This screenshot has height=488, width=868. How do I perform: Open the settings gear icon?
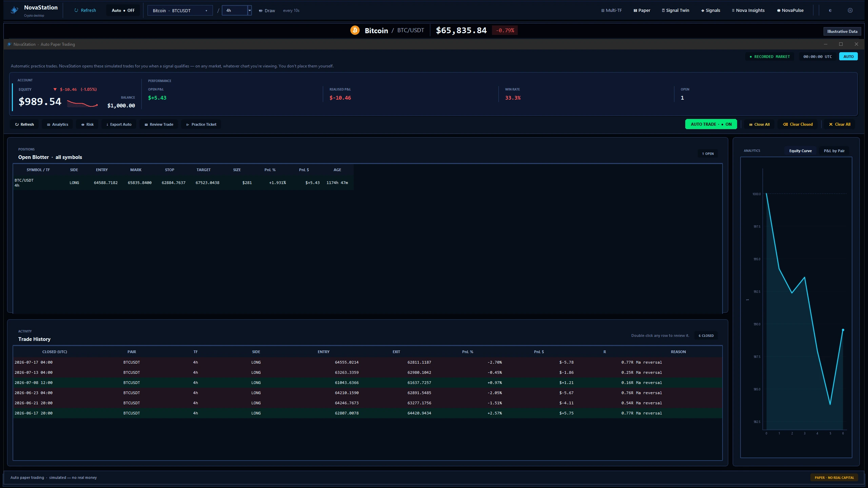[850, 10]
